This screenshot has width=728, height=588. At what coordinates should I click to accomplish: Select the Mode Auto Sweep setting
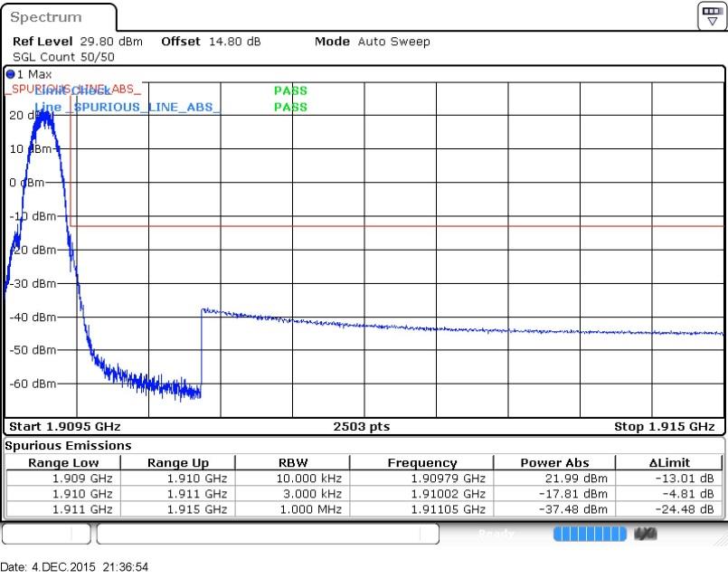click(x=373, y=42)
